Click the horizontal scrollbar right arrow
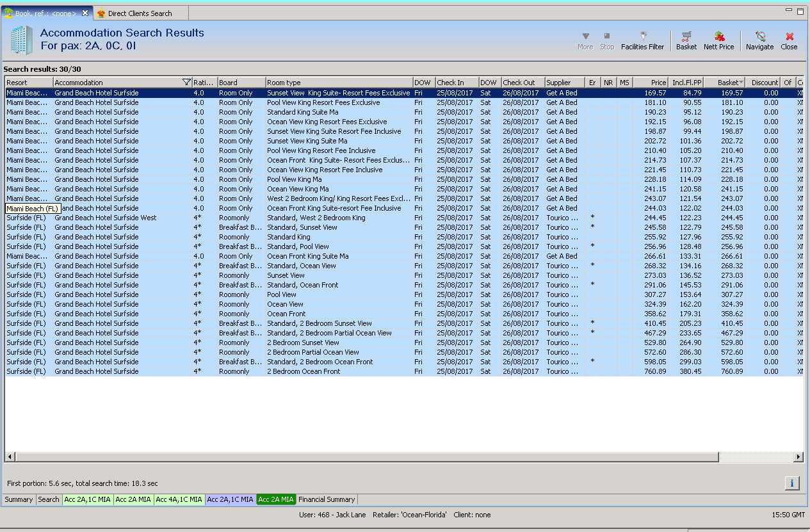The height and width of the screenshot is (532, 810). pyautogui.click(x=798, y=456)
